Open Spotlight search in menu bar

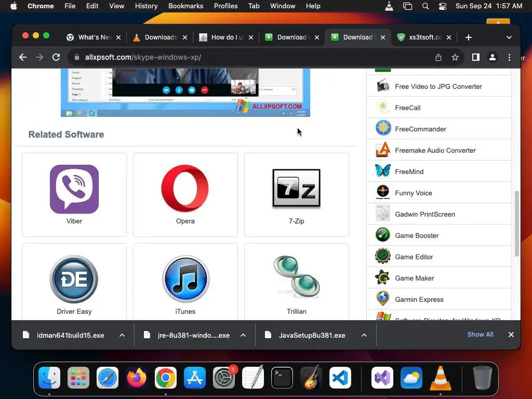pos(425,6)
